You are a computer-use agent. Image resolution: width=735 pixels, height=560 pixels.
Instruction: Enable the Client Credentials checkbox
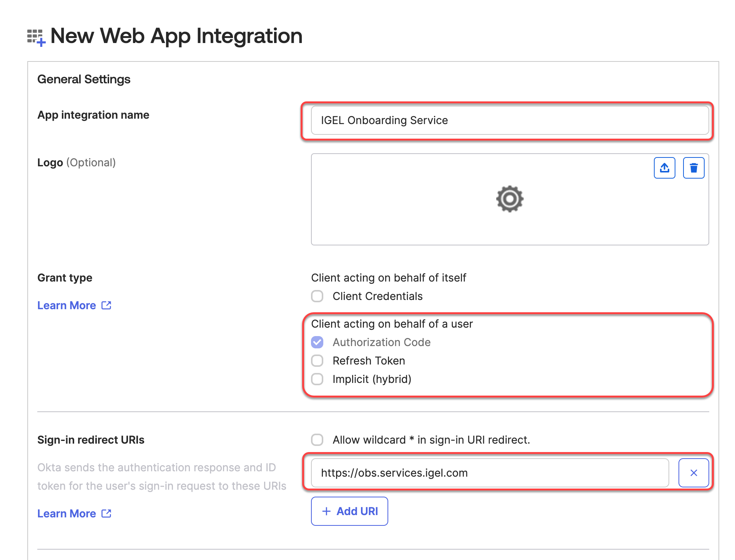point(317,296)
